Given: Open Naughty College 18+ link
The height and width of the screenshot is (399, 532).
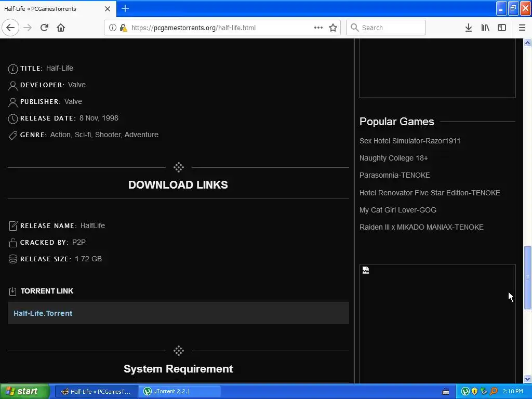Looking at the screenshot, I should pyautogui.click(x=394, y=158).
